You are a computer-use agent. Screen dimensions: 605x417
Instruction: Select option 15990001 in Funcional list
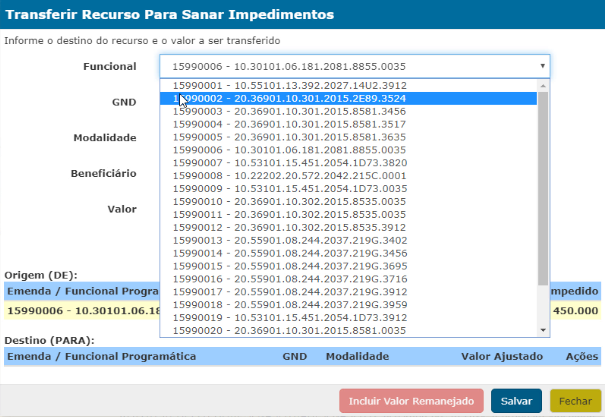(288, 86)
